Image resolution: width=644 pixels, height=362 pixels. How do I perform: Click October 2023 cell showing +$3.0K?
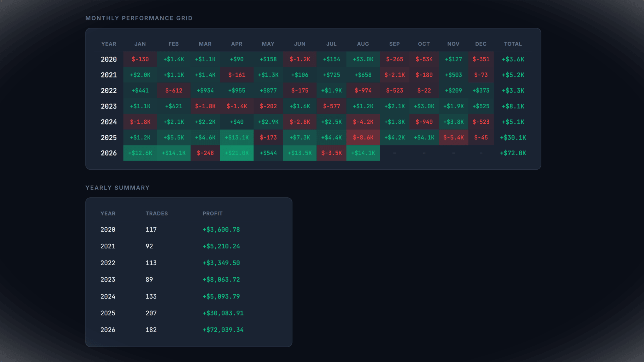[424, 106]
